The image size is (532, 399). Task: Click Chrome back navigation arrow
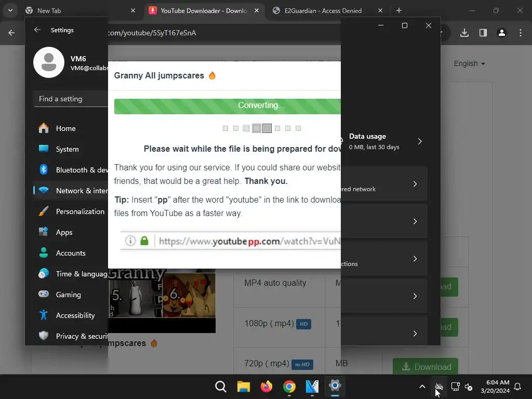click(11, 33)
